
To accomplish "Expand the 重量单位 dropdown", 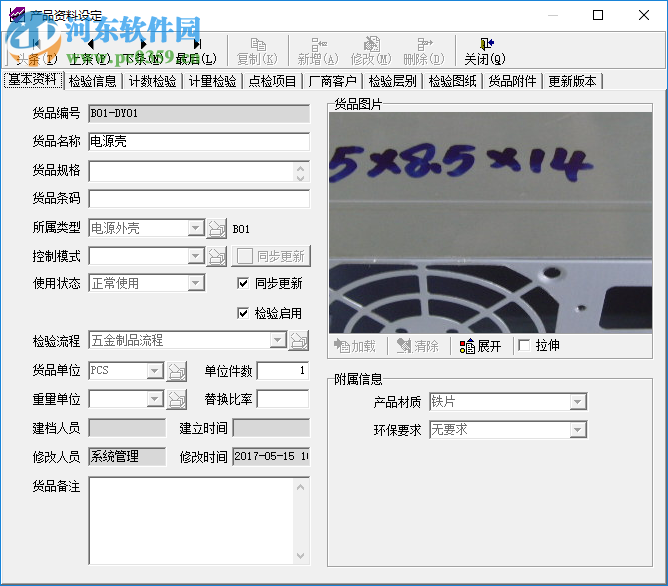I will pos(155,399).
